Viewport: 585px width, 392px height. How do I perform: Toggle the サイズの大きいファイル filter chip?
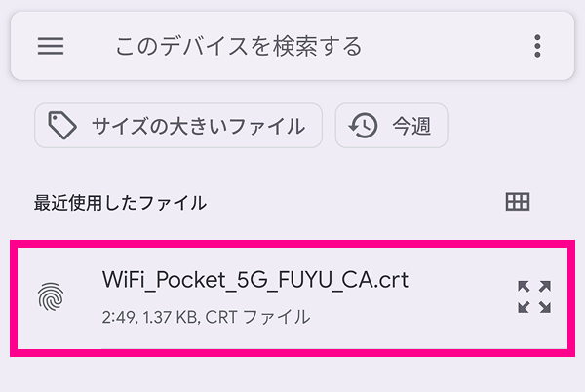(177, 126)
